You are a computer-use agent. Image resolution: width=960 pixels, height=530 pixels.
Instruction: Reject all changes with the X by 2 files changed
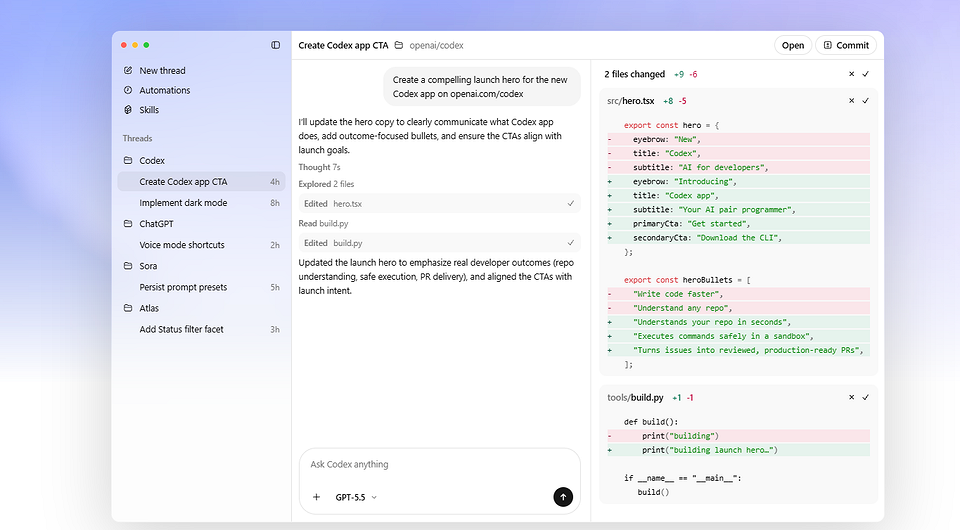click(x=851, y=74)
